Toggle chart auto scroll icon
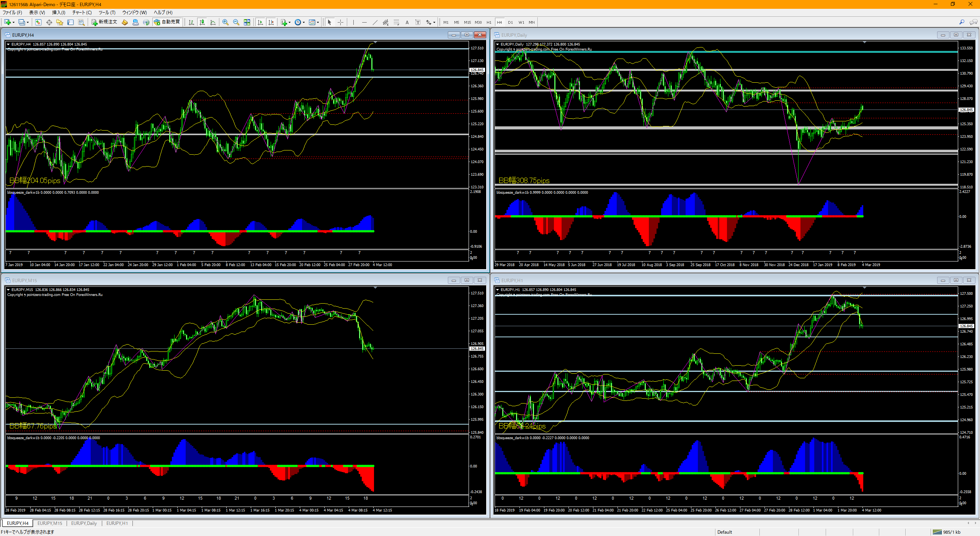980x536 pixels. (x=260, y=22)
